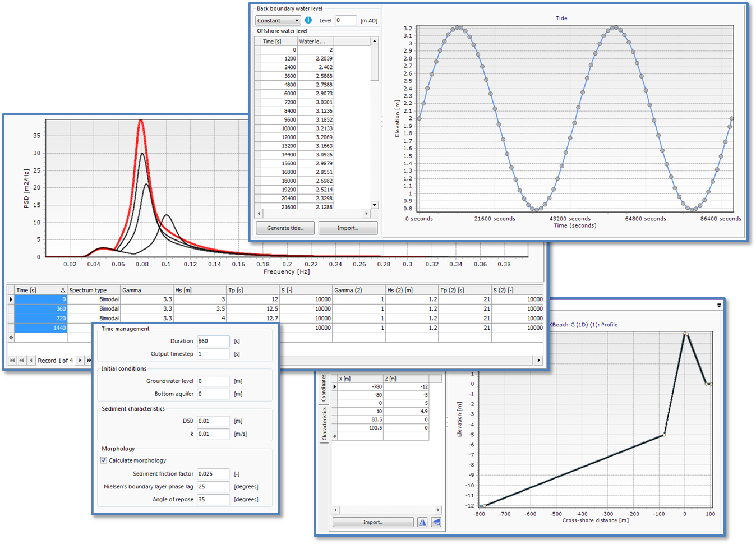Click the flip profile icon at far right

point(436,522)
